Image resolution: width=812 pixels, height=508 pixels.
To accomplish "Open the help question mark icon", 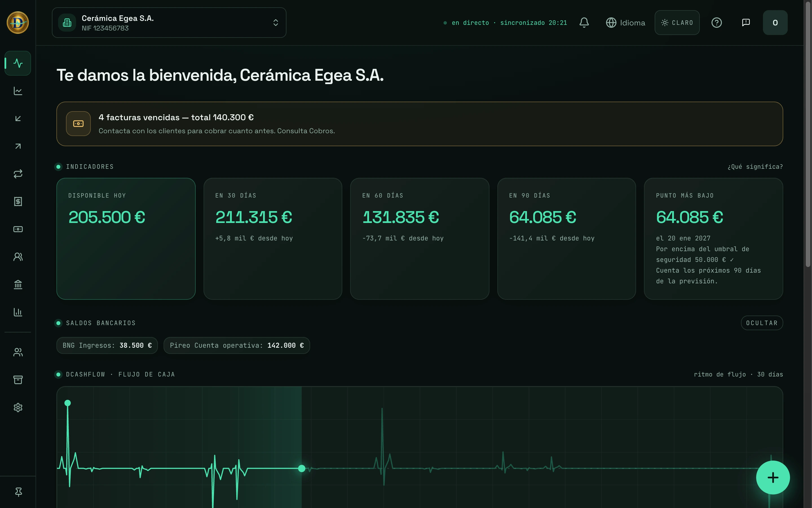I will [x=716, y=23].
